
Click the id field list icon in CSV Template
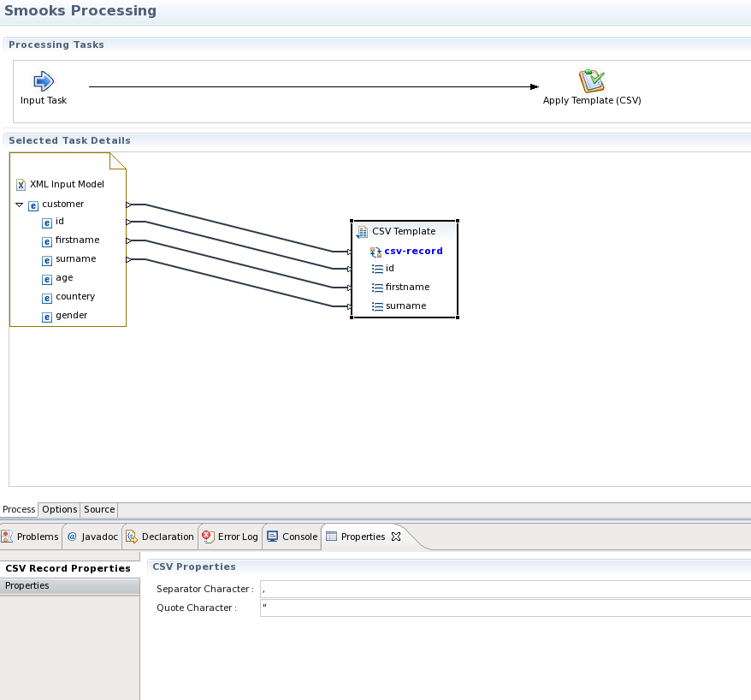coord(377,269)
